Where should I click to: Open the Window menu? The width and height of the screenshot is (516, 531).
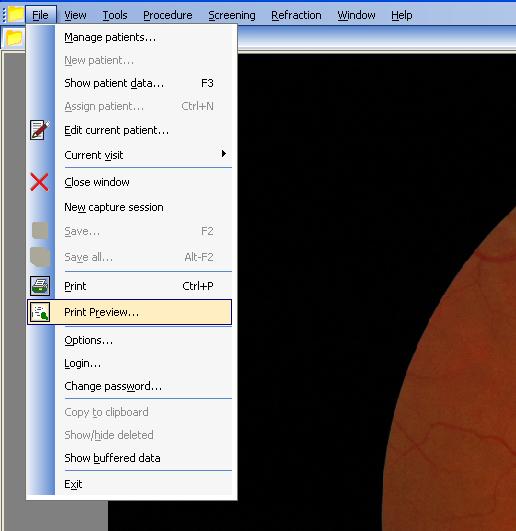point(356,15)
